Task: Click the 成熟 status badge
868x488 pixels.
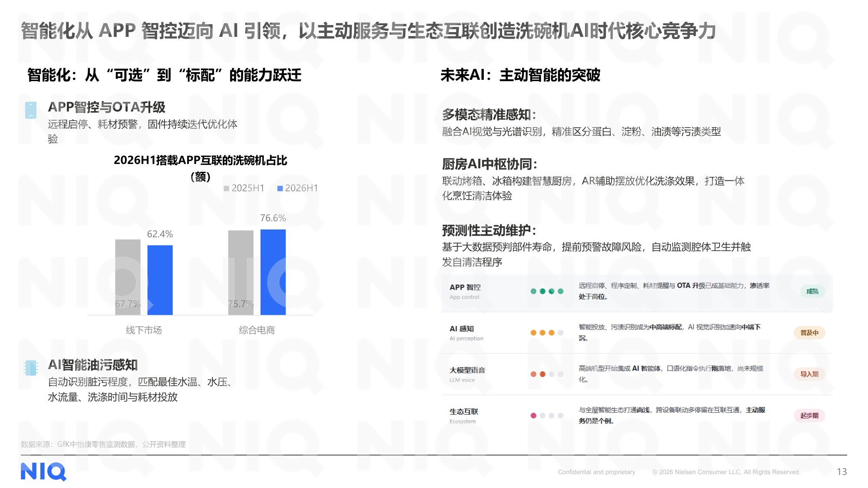Action: pyautogui.click(x=812, y=291)
